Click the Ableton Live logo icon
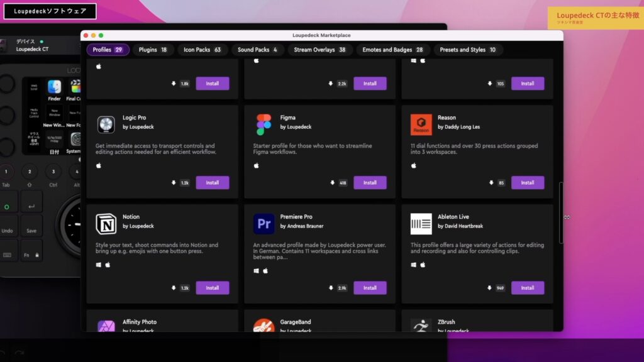Image resolution: width=644 pixels, height=362 pixels. click(421, 224)
